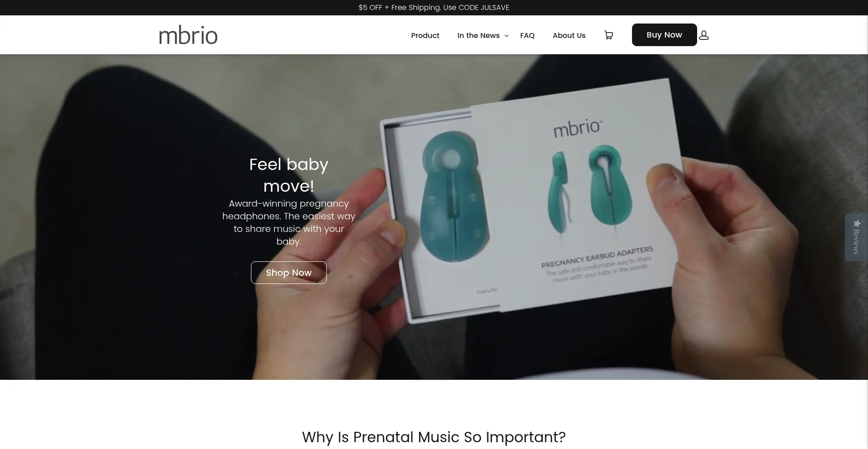Go home via the mbrio header logo
Viewport: 868px width, 449px height.
point(188,35)
